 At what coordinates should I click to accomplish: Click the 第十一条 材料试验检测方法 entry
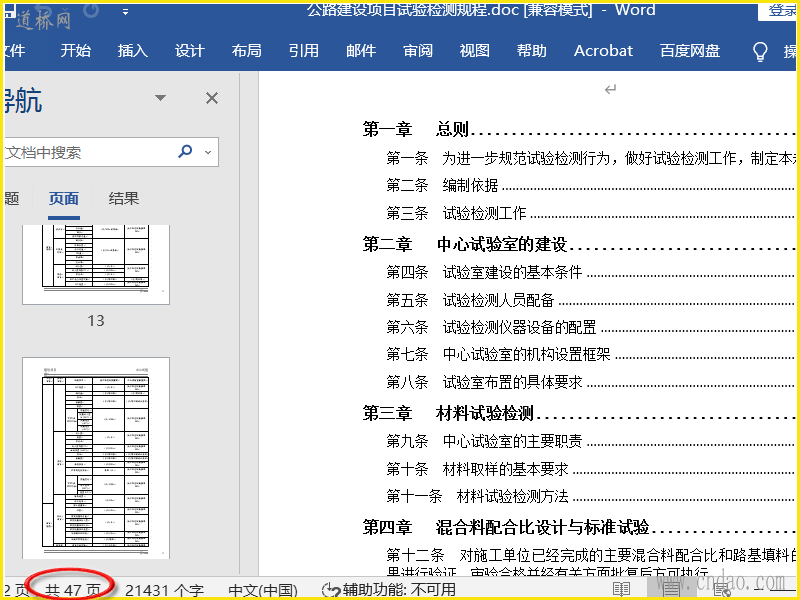click(x=590, y=496)
